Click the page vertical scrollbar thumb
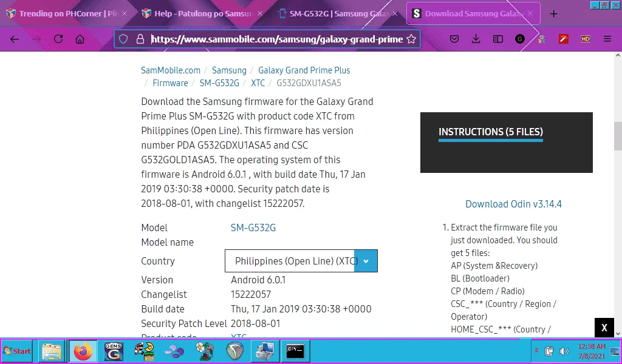 pyautogui.click(x=618, y=136)
